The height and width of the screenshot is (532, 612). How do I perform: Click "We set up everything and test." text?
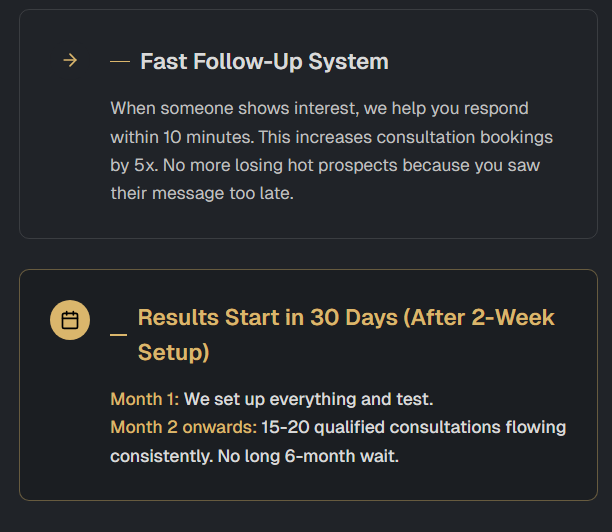pos(308,399)
